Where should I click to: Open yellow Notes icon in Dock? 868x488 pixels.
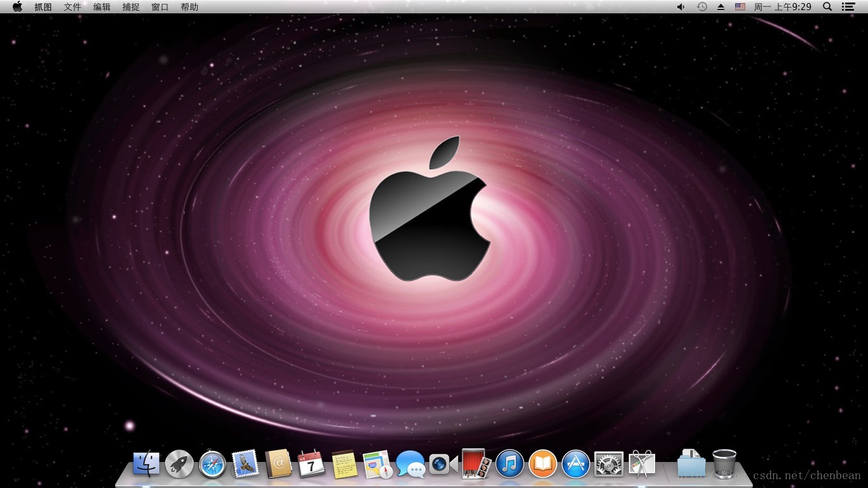pos(345,464)
